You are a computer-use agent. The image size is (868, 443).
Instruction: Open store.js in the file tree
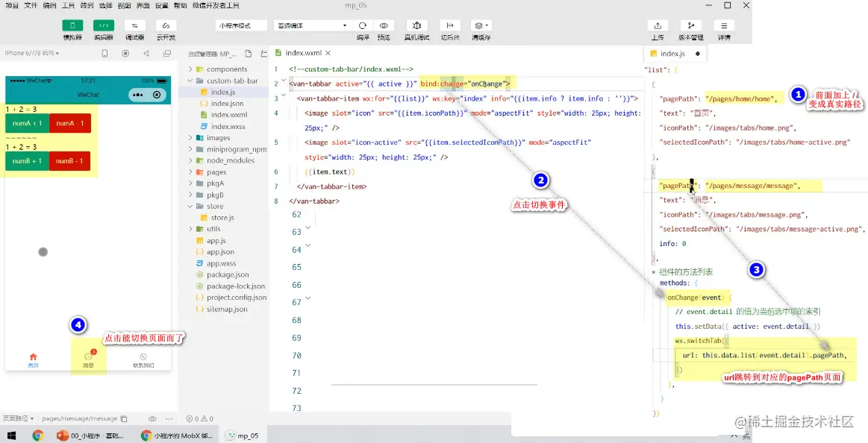[224, 218]
